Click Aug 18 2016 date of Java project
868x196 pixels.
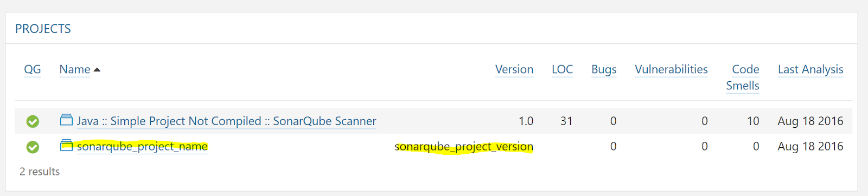pyautogui.click(x=810, y=121)
